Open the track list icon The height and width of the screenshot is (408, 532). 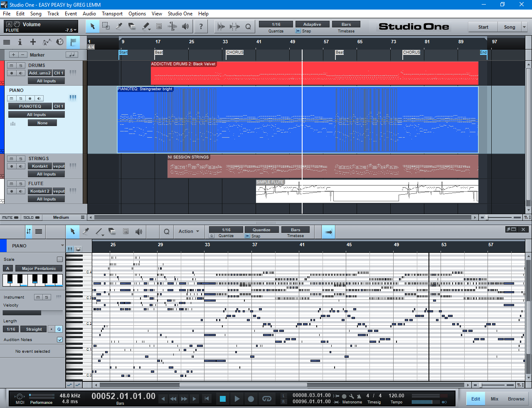point(7,42)
